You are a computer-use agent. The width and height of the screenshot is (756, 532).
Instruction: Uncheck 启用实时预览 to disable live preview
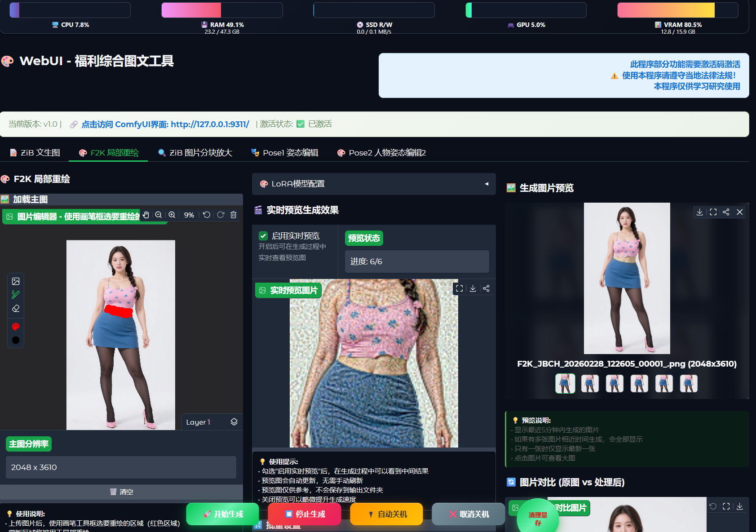pos(263,235)
